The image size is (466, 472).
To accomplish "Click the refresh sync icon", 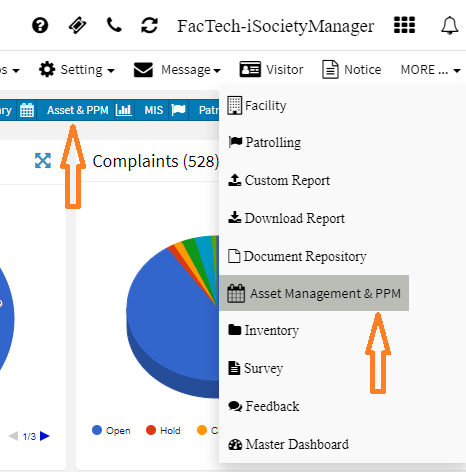I will [x=149, y=25].
